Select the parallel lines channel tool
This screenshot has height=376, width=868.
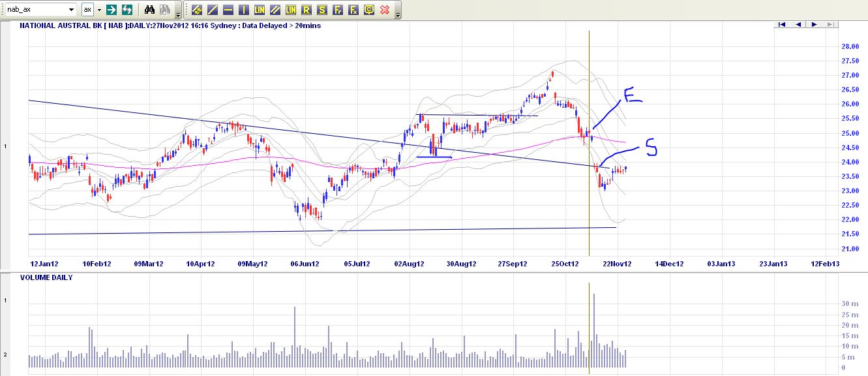click(x=275, y=10)
